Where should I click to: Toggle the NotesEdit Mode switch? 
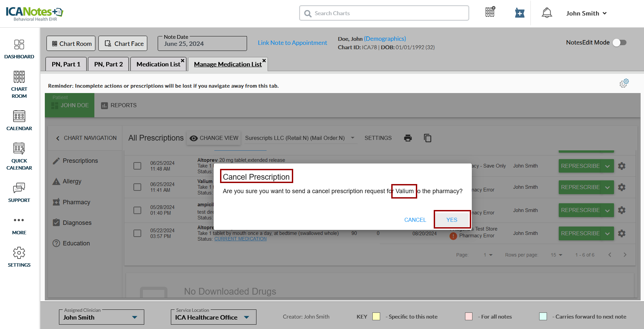[619, 42]
